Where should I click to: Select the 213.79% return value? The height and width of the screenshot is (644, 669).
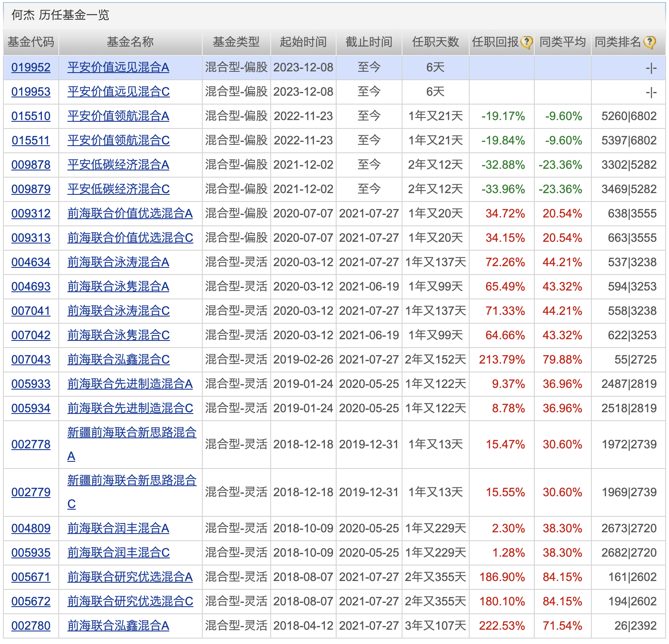tap(502, 360)
